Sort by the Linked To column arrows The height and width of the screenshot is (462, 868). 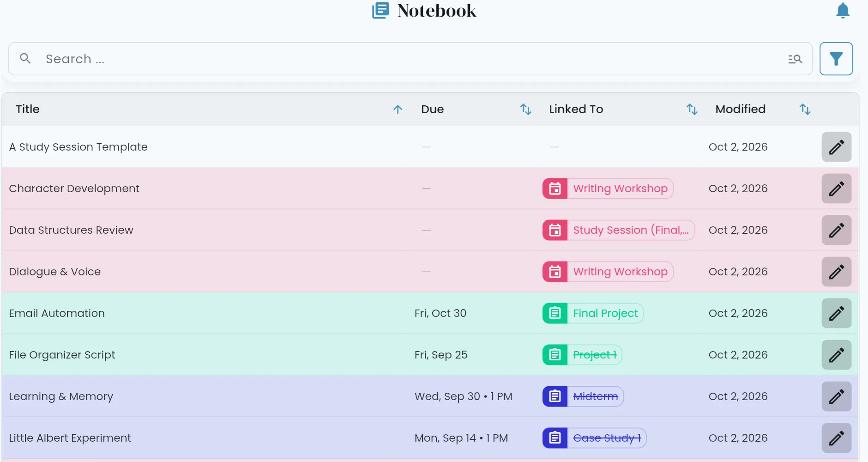(x=692, y=109)
